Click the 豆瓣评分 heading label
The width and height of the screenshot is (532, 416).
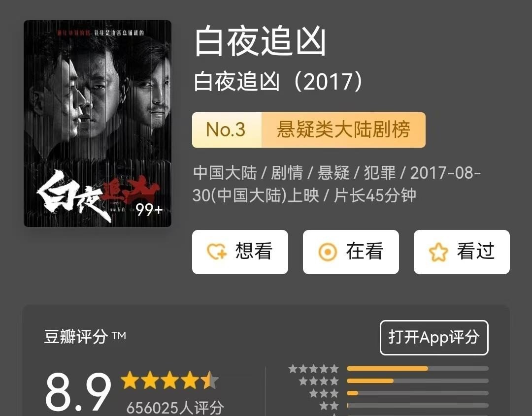(76, 337)
